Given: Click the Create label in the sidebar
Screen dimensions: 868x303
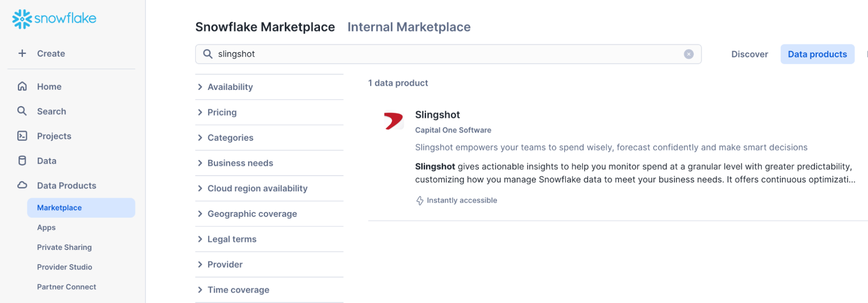Looking at the screenshot, I should click(x=51, y=53).
